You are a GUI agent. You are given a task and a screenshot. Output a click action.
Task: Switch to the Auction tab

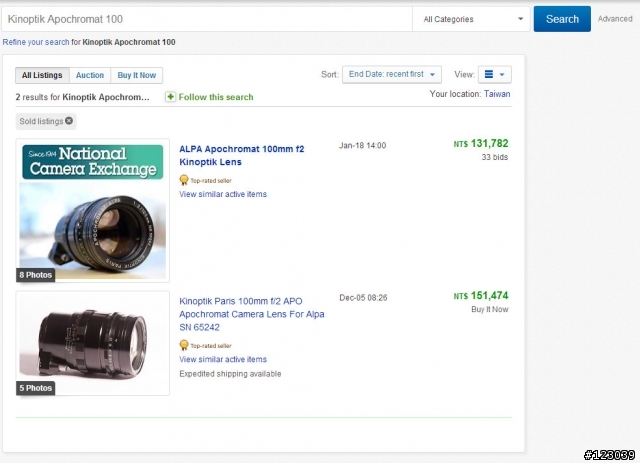click(x=90, y=75)
